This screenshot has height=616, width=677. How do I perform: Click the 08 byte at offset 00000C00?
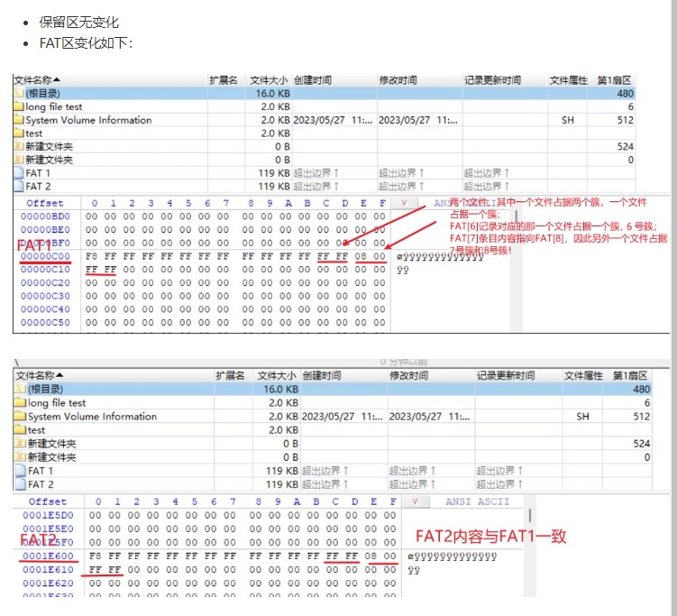[x=361, y=256]
